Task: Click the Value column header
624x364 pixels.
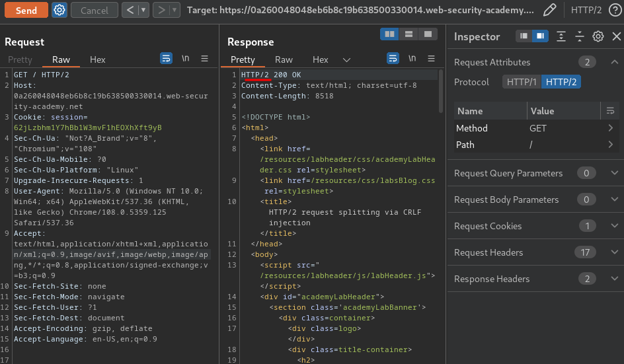Action: 563,111
